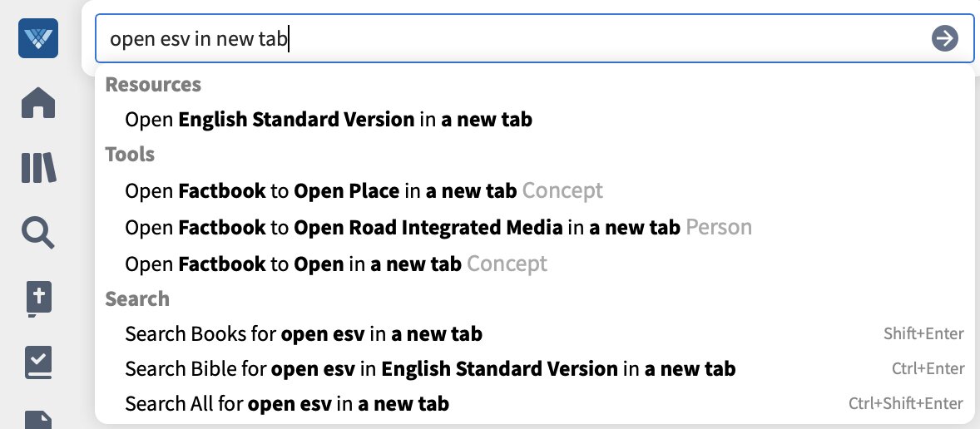Open the checklist book icon

pos(38,362)
